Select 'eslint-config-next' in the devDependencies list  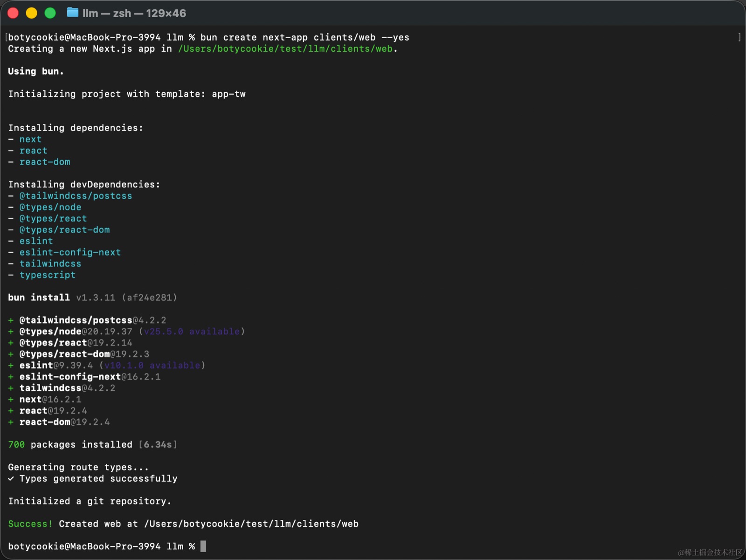pos(70,252)
